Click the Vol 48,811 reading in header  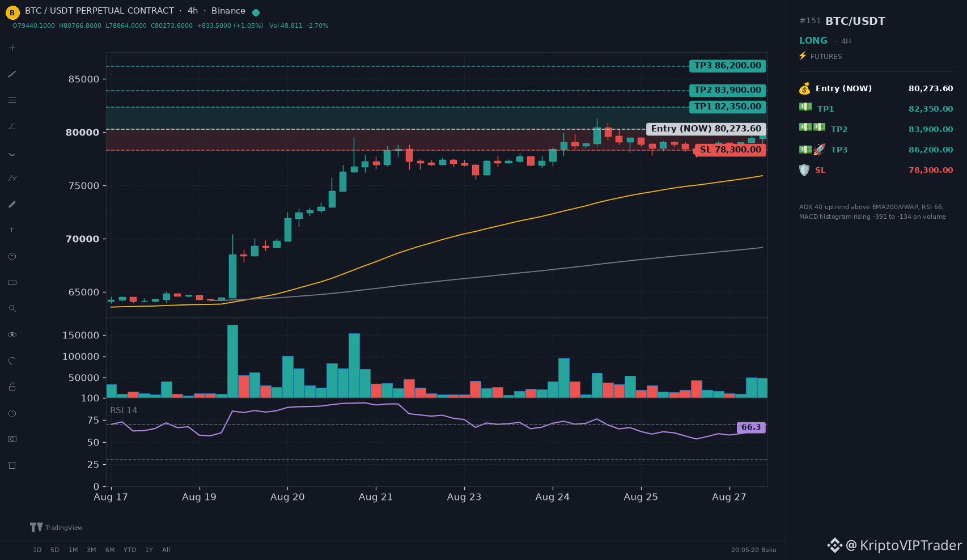286,26
